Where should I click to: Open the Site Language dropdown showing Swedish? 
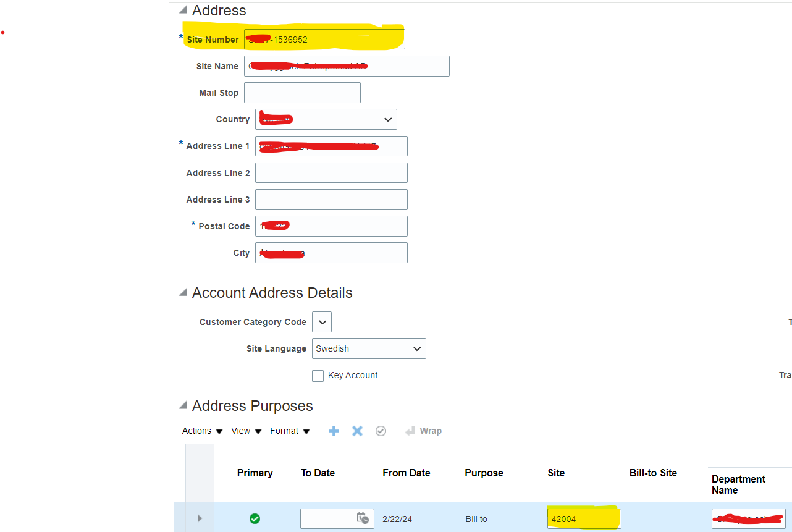point(415,348)
